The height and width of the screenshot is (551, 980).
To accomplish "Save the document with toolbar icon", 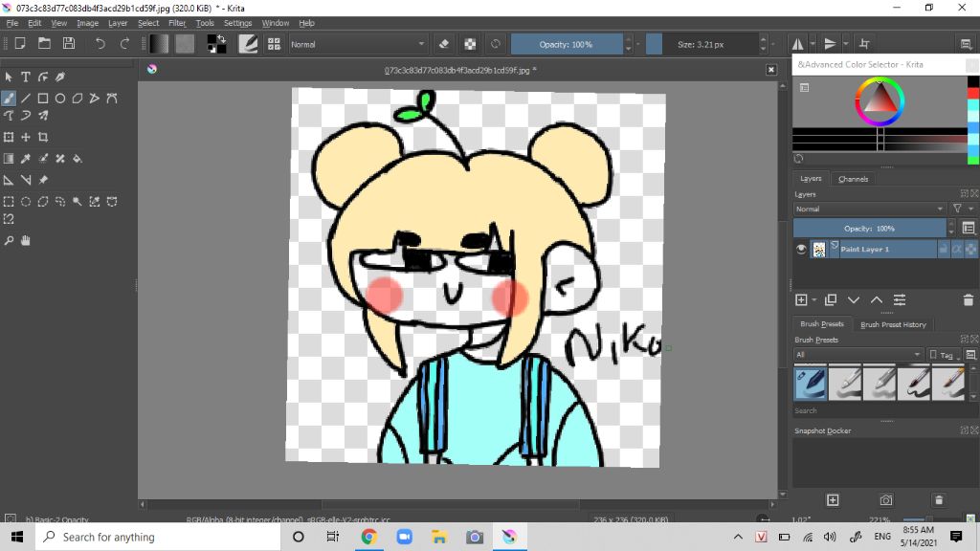I will pos(69,44).
